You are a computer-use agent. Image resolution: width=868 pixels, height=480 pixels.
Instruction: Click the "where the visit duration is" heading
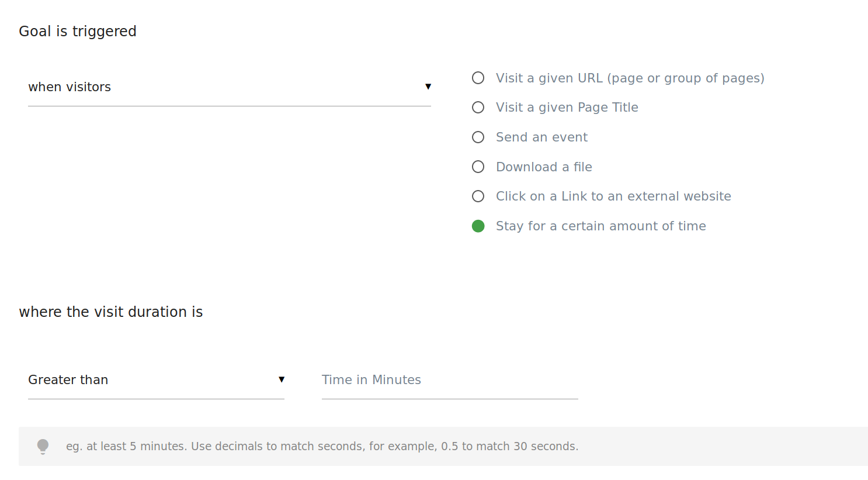111,312
